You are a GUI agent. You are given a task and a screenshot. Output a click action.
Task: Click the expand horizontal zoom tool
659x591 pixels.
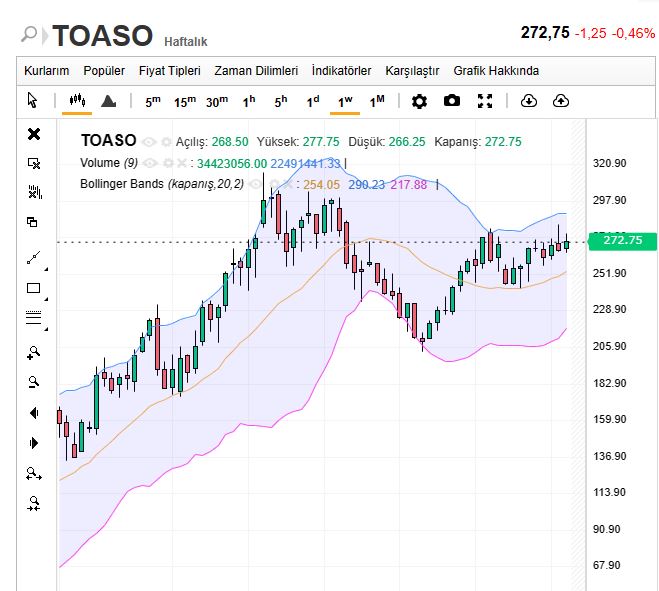(34, 474)
